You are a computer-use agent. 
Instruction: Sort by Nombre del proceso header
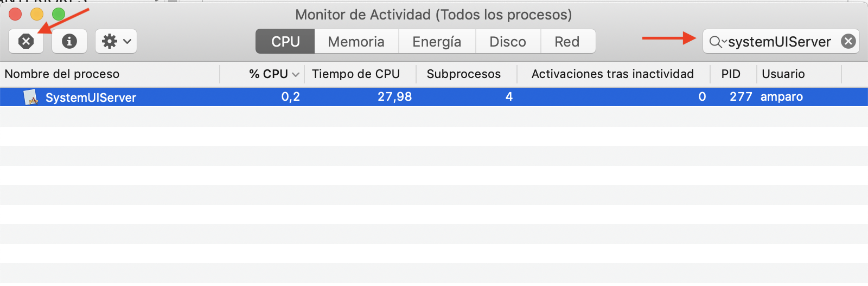[62, 74]
